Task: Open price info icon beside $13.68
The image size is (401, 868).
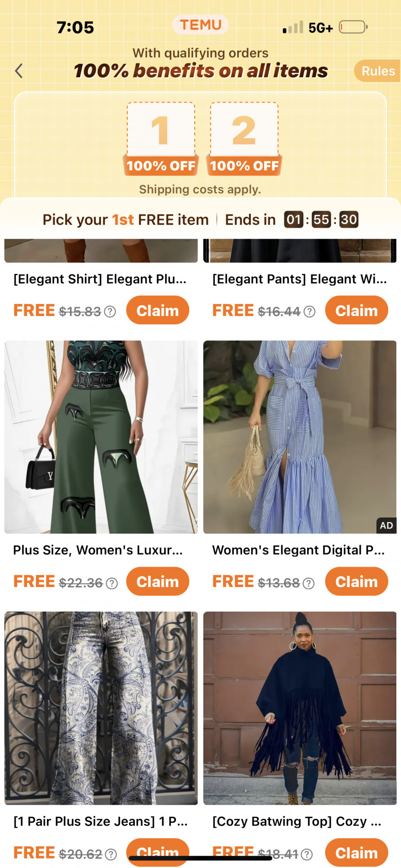Action: [x=309, y=583]
